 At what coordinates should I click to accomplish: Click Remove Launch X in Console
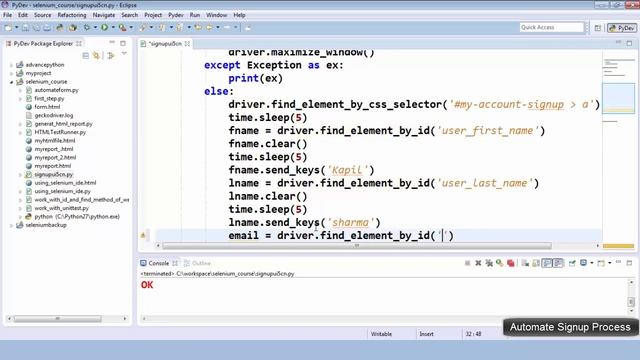(478, 263)
